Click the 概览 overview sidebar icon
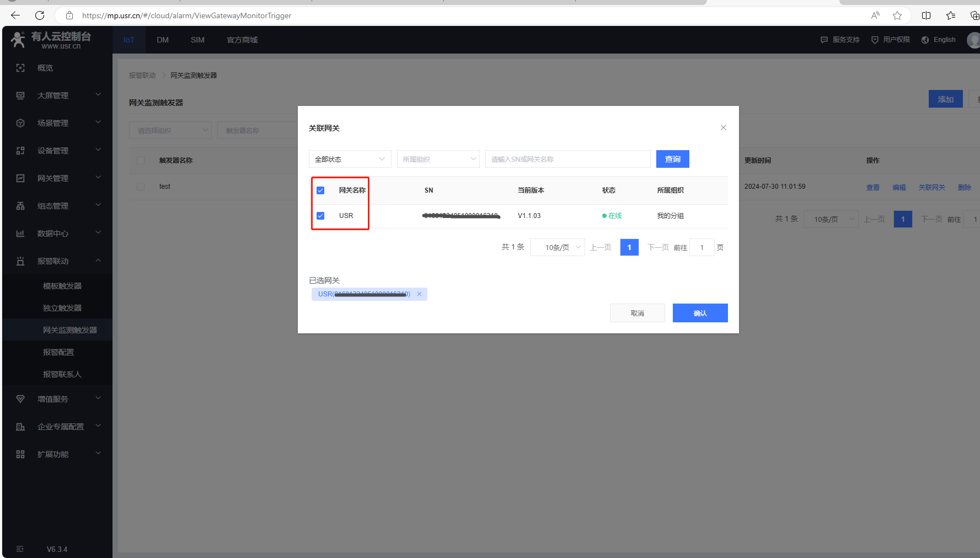The image size is (980, 558). click(x=20, y=68)
